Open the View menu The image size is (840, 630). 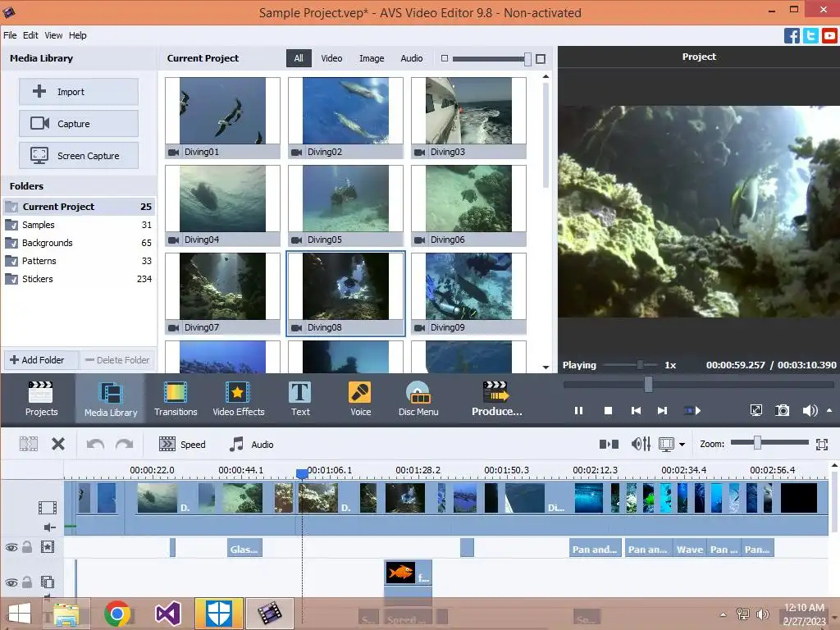[53, 35]
